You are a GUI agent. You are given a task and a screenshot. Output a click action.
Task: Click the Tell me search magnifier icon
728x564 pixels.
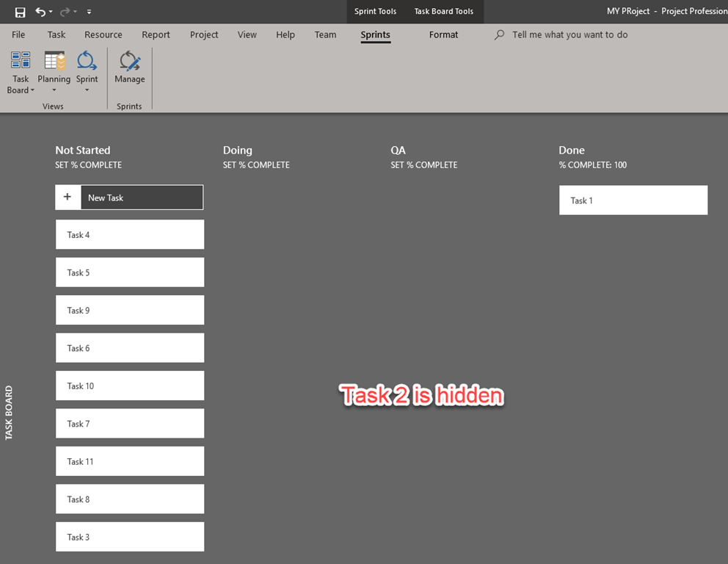500,35
